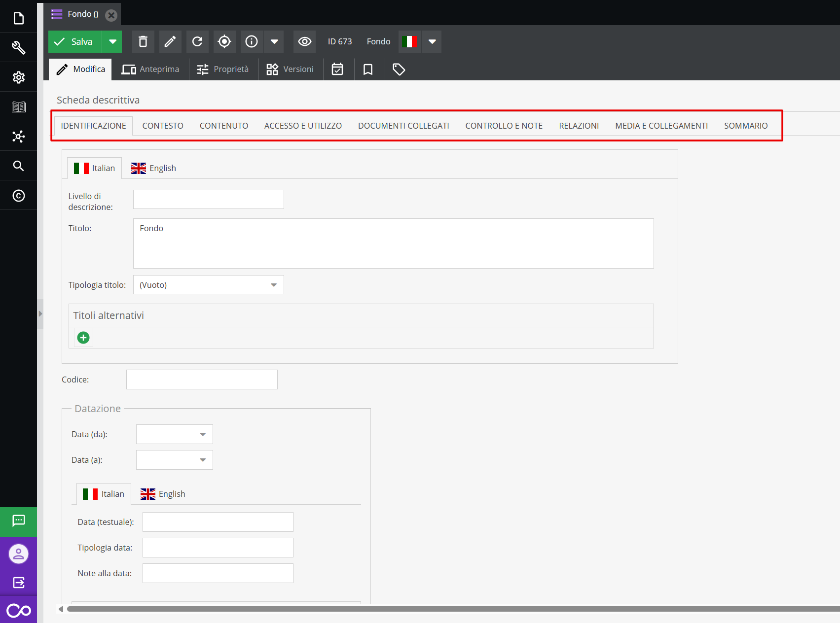Open the search icon in left sidebar
Image resolution: width=840 pixels, height=623 pixels.
click(18, 166)
